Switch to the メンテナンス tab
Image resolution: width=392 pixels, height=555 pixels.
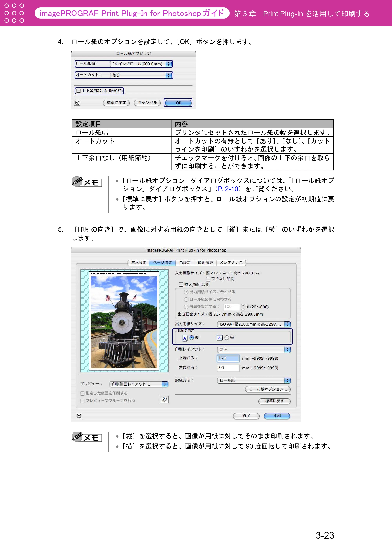pos(231,263)
